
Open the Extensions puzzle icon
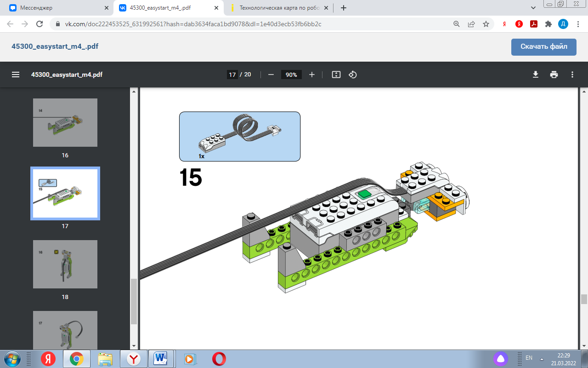(548, 24)
